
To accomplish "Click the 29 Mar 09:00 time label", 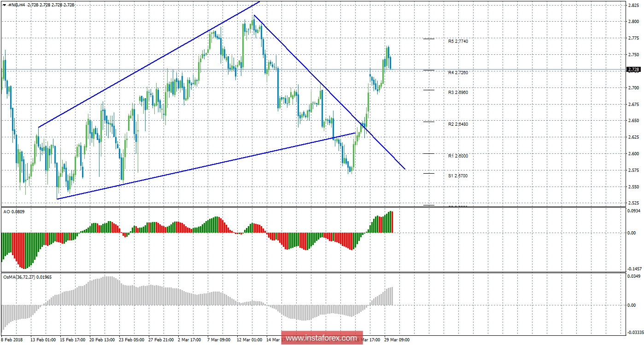I will click(397, 340).
